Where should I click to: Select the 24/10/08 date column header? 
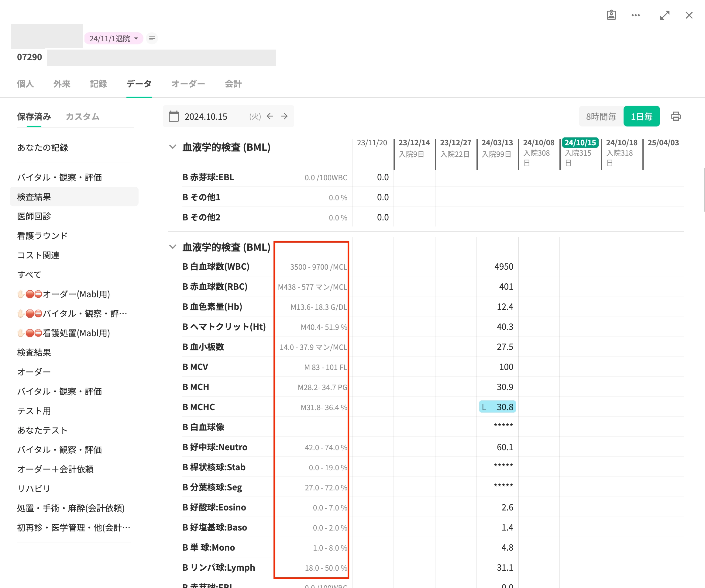click(x=538, y=143)
